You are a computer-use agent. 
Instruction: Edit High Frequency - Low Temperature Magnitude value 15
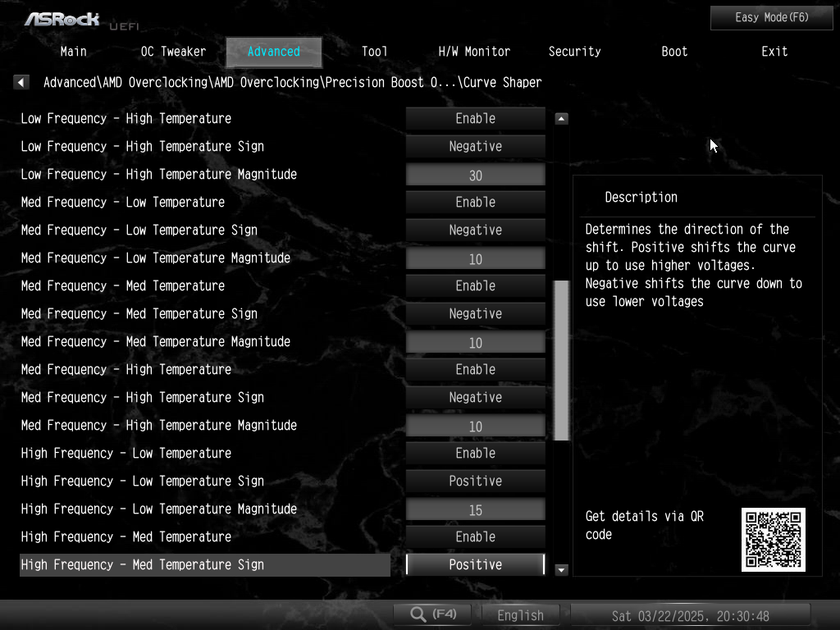(x=475, y=509)
